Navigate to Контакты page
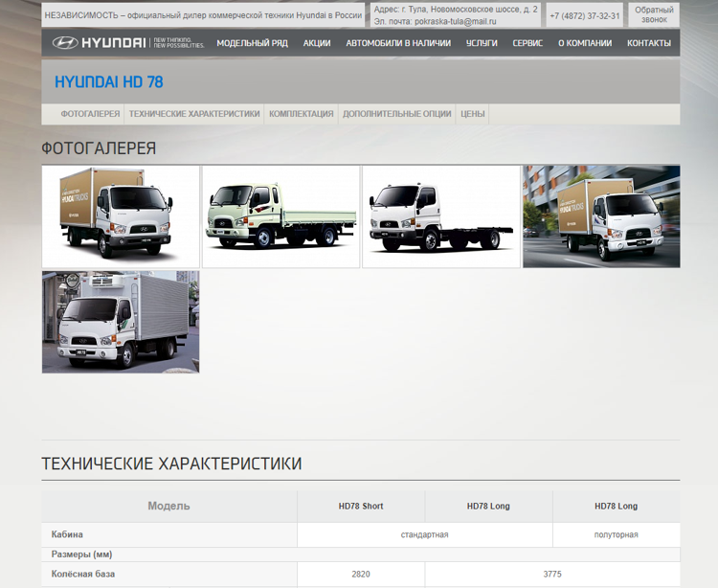This screenshot has width=718, height=588. [x=648, y=43]
